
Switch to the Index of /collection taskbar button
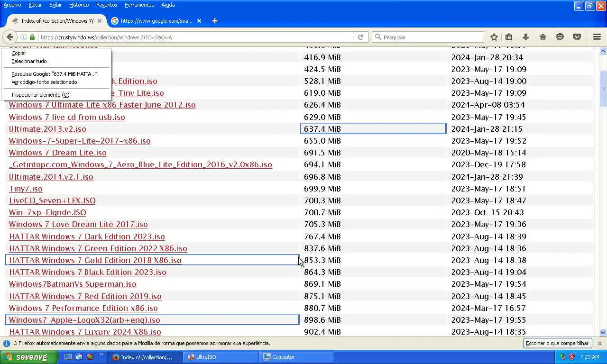(x=144, y=357)
